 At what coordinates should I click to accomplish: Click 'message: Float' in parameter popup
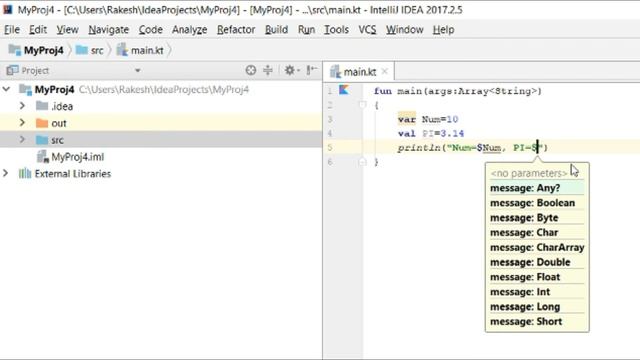tap(525, 277)
